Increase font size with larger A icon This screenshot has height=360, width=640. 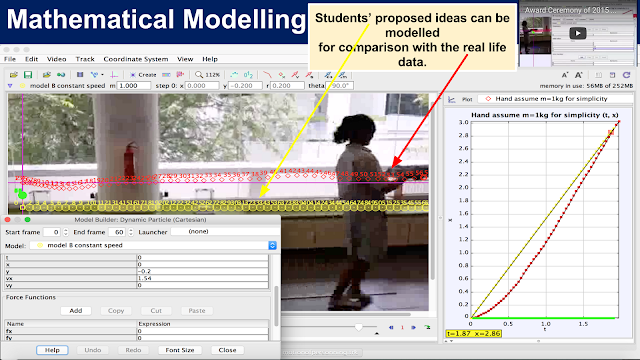[578, 75]
